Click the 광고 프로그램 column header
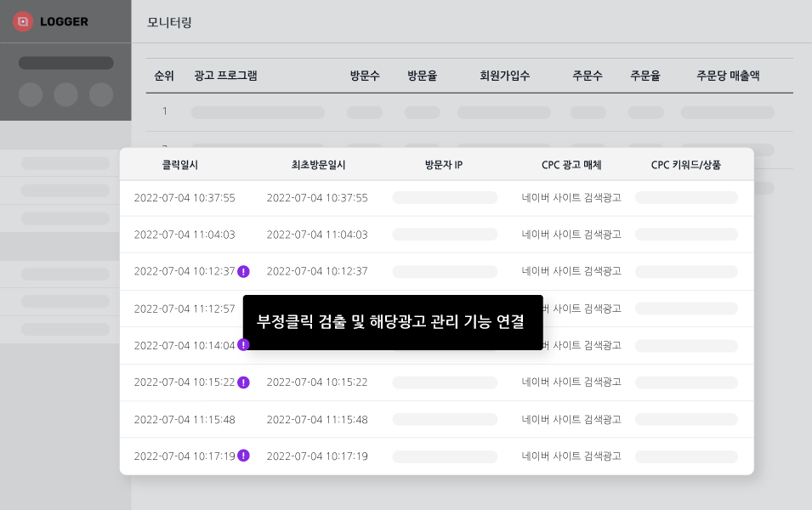Viewport: 812px width, 510px height. point(225,76)
